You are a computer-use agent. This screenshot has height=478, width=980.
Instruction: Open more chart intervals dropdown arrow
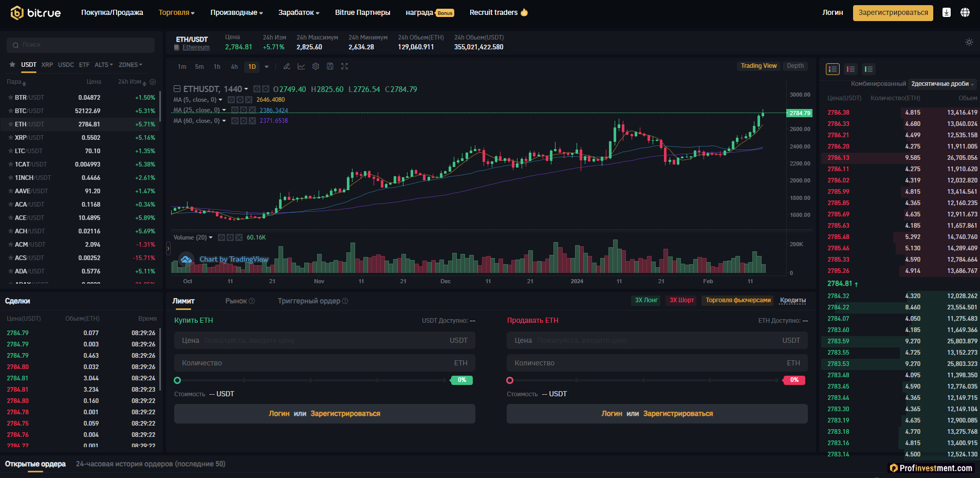coord(266,66)
